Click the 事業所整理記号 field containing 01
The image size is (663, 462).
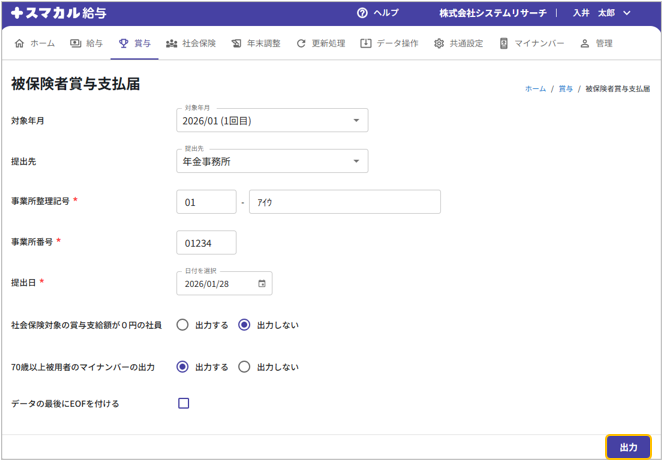click(206, 202)
